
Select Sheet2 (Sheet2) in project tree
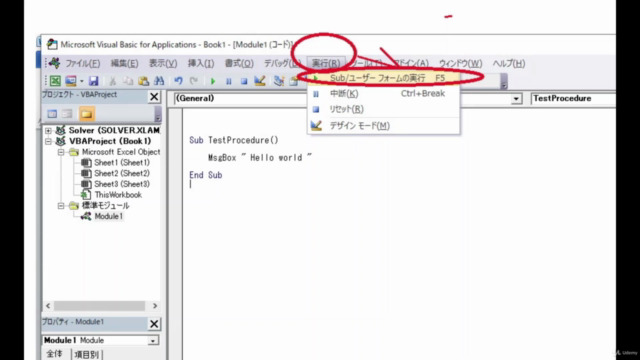(122, 173)
